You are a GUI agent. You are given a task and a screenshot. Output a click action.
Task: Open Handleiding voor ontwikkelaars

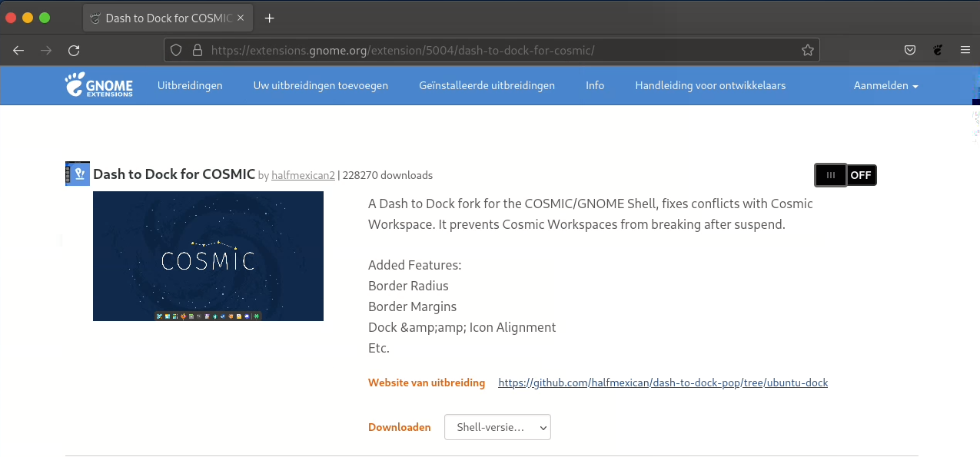point(710,85)
